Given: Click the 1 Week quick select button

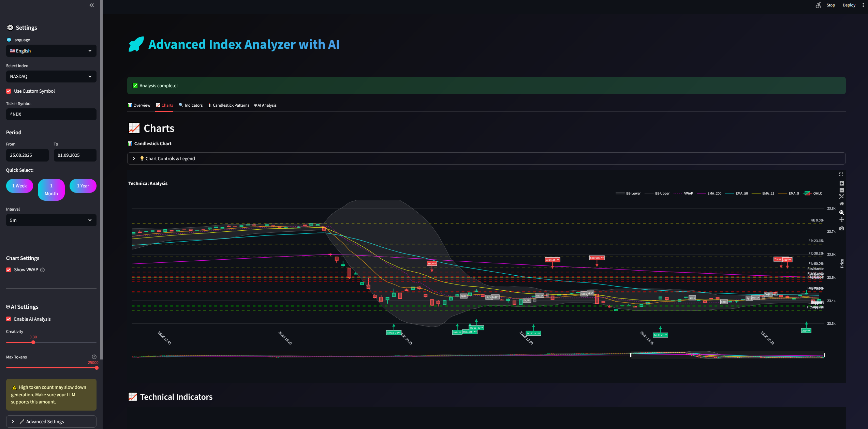Looking at the screenshot, I should [x=19, y=186].
